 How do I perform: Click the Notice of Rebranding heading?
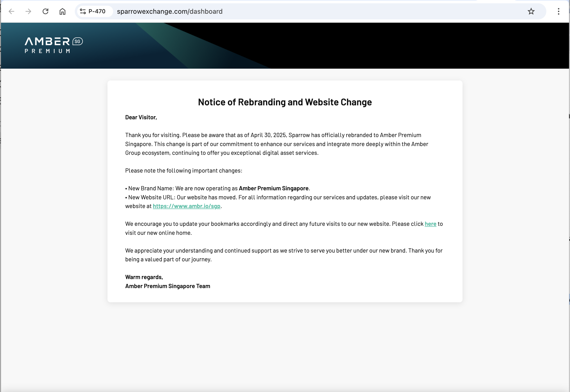(285, 102)
